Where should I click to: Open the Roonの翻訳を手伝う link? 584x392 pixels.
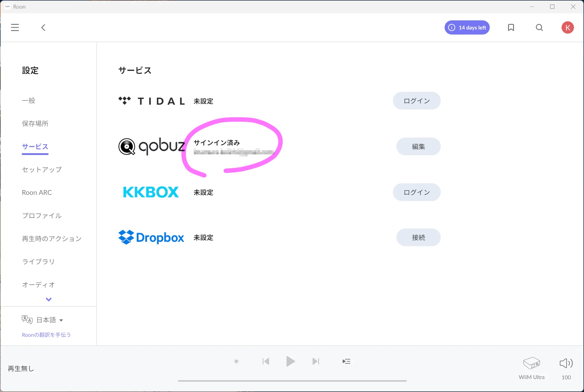46,335
